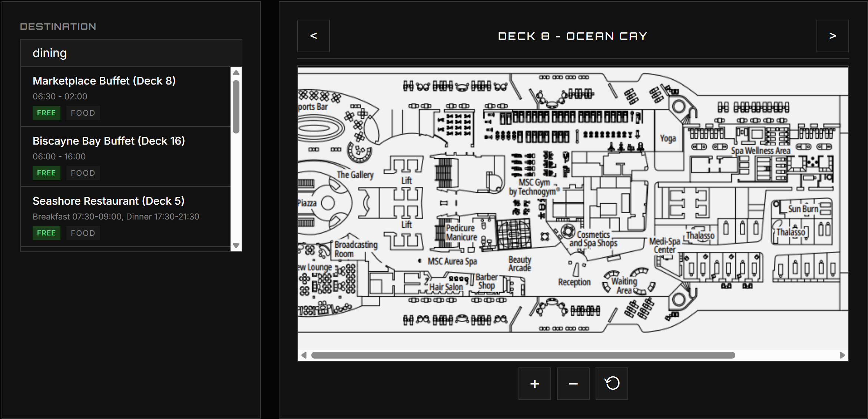Click the left arrow of the map's horizontal scrollbar
Screen dimensions: 868x419
pos(304,354)
